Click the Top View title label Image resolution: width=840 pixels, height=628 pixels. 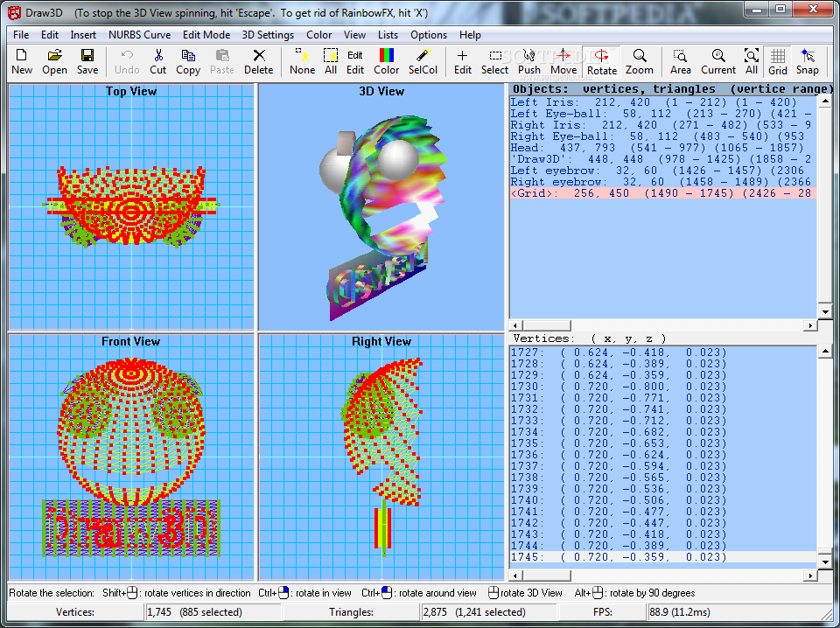point(131,92)
